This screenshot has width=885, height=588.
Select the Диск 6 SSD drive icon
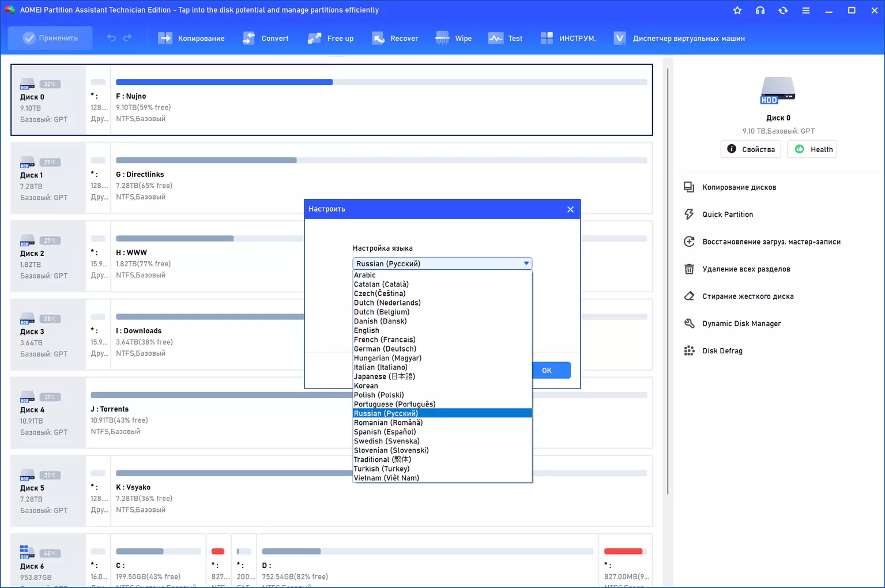[27, 552]
